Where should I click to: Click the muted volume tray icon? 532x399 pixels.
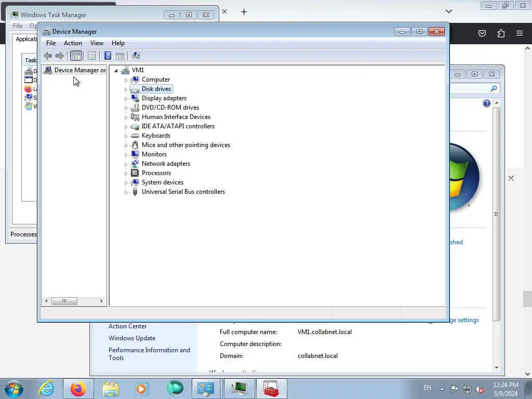(480, 389)
